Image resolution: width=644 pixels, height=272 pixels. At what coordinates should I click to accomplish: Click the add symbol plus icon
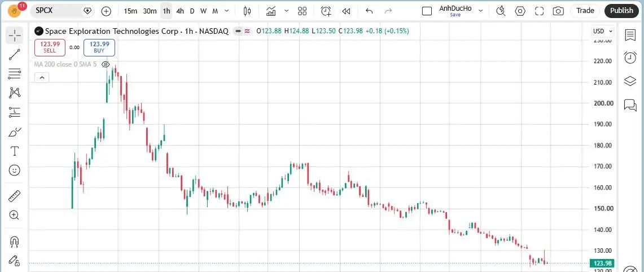106,11
